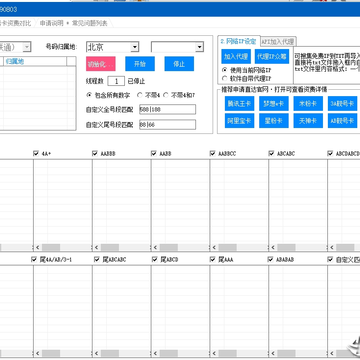Click the 加入代理 button
360x360 pixels.
click(236, 56)
